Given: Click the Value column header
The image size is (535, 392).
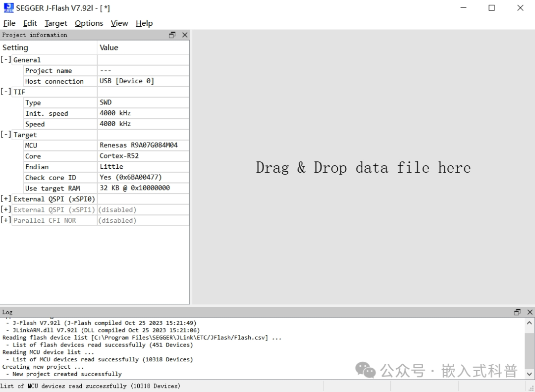Looking at the screenshot, I should (143, 48).
